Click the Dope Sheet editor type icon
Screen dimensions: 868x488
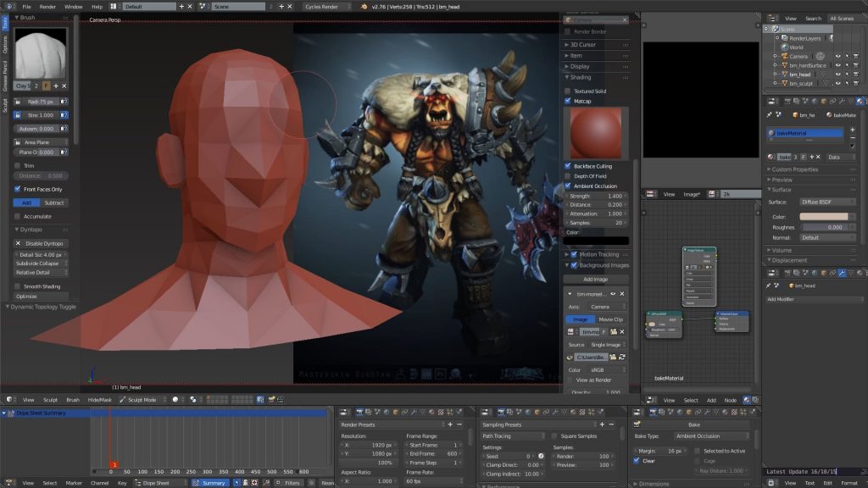(x=9, y=483)
